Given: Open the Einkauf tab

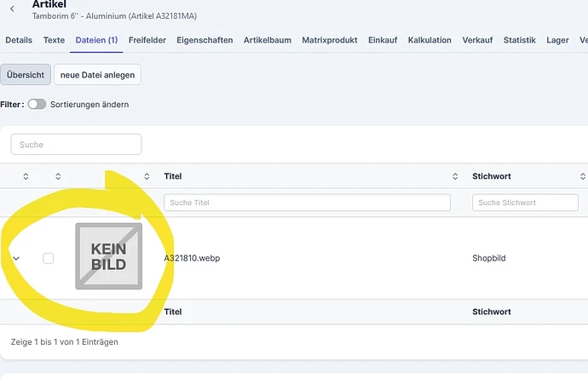Looking at the screenshot, I should (x=383, y=40).
